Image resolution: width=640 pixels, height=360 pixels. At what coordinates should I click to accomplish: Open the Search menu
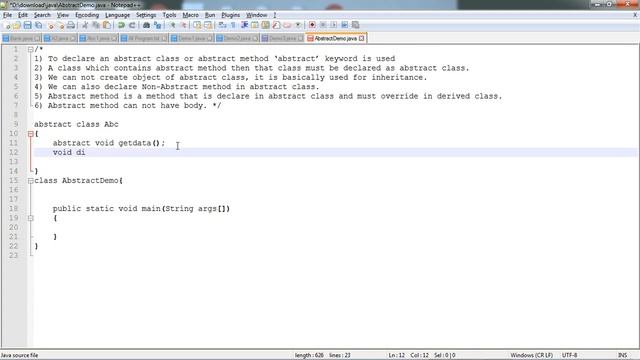[42, 15]
